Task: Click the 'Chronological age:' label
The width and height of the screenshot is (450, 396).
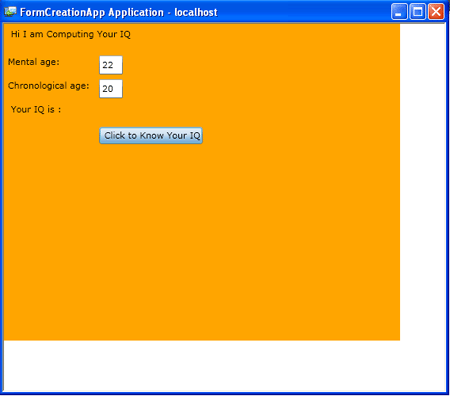Action: 49,86
